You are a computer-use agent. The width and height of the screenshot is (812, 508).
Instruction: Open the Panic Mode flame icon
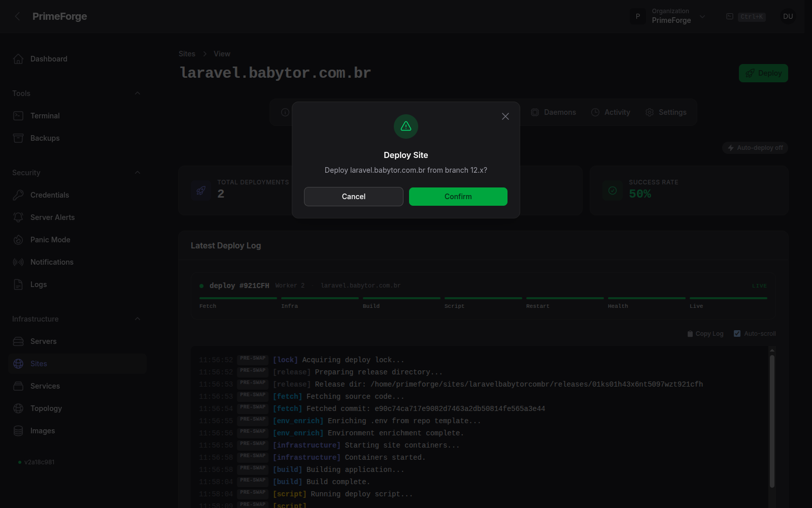coord(18,240)
